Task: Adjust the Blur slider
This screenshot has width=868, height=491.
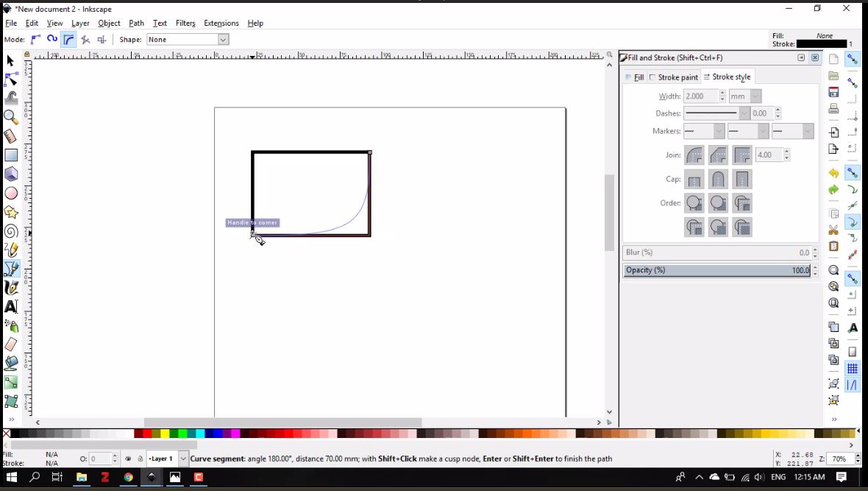Action: pos(717,252)
